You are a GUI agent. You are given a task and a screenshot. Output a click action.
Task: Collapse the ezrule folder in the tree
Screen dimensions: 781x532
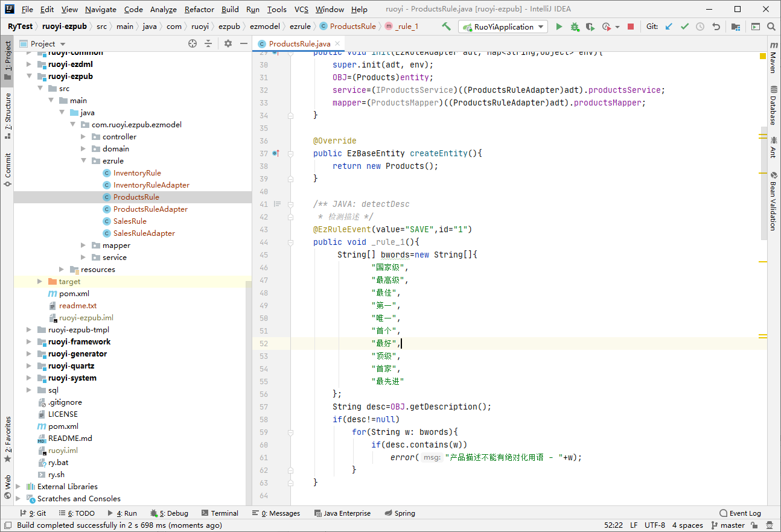[x=84, y=161]
